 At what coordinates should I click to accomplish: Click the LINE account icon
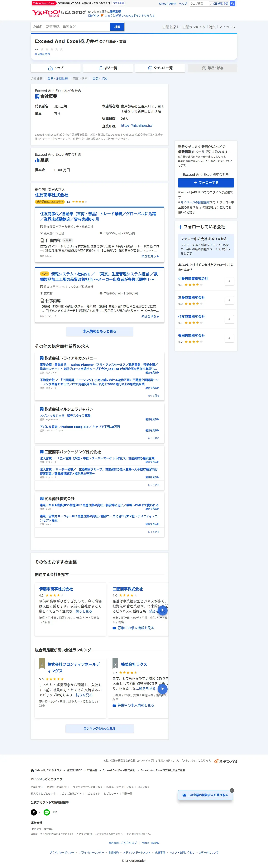[x=47, y=812]
